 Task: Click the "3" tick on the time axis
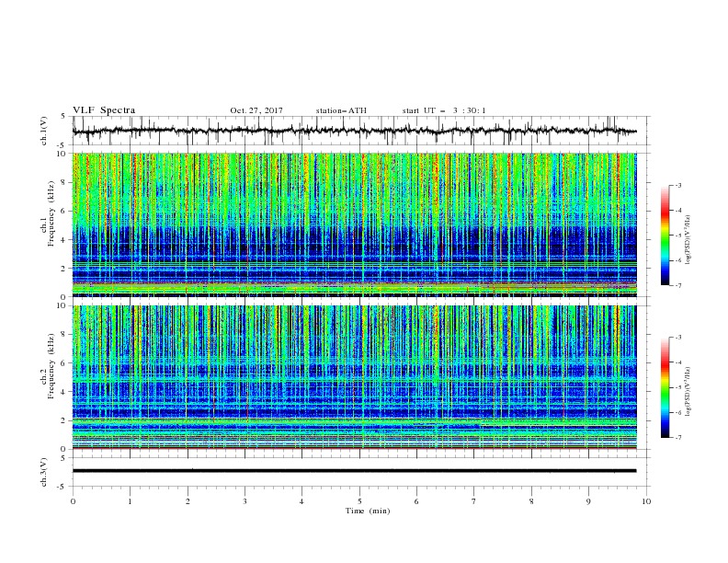coord(245,501)
